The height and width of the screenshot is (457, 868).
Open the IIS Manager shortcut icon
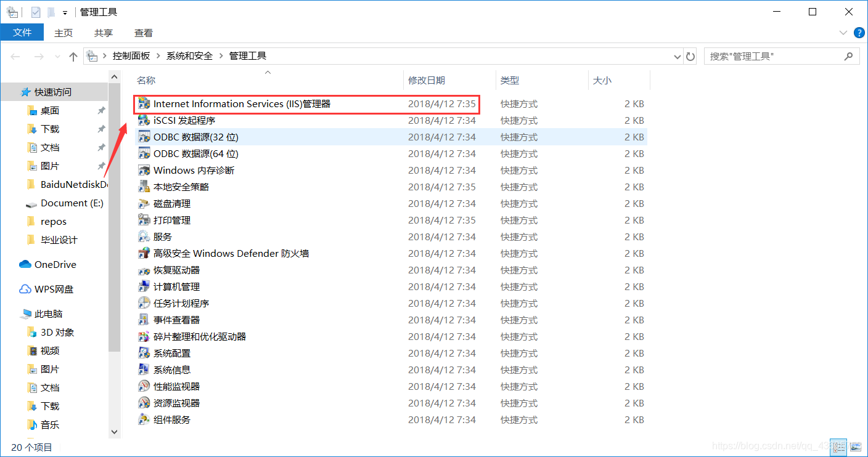(x=144, y=103)
